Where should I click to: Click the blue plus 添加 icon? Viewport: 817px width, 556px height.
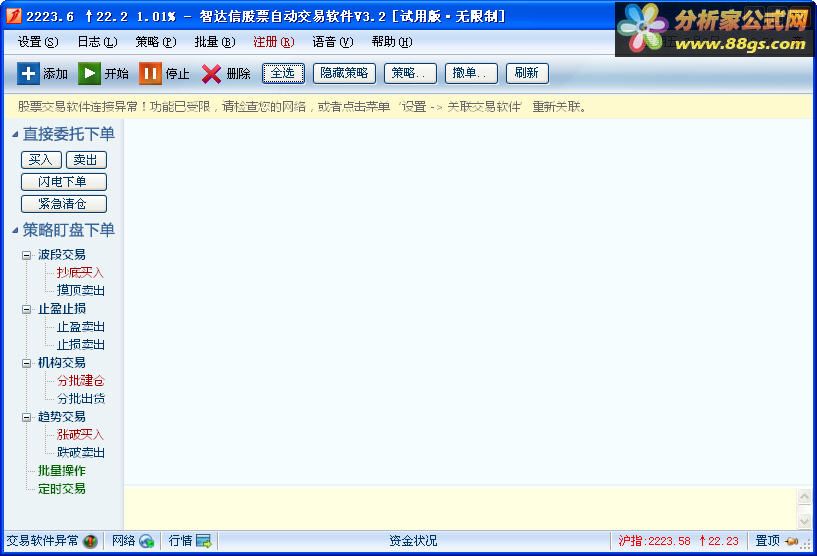[x=28, y=73]
